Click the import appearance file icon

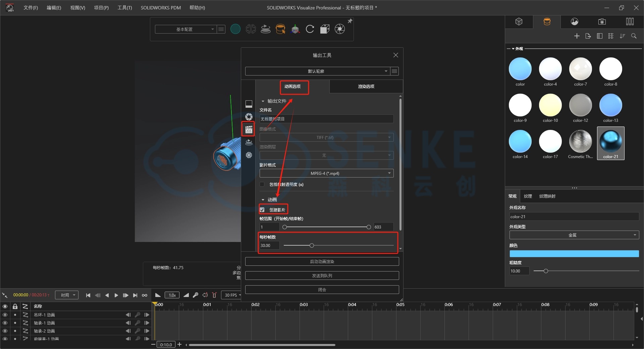coord(588,36)
